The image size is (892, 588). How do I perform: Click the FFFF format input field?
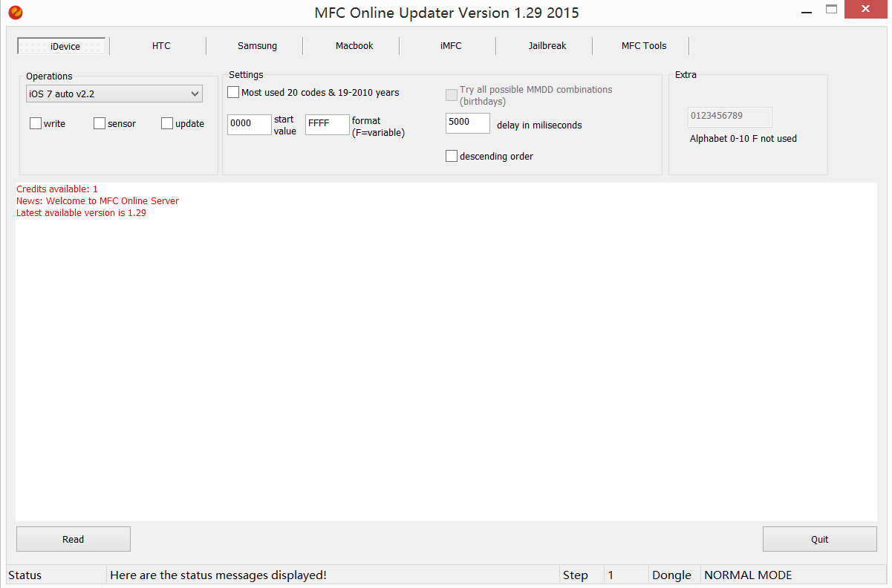pyautogui.click(x=327, y=125)
